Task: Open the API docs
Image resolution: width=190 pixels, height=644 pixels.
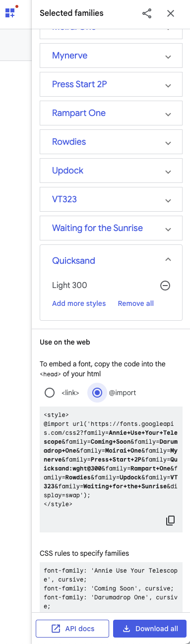Action: pos(72,629)
